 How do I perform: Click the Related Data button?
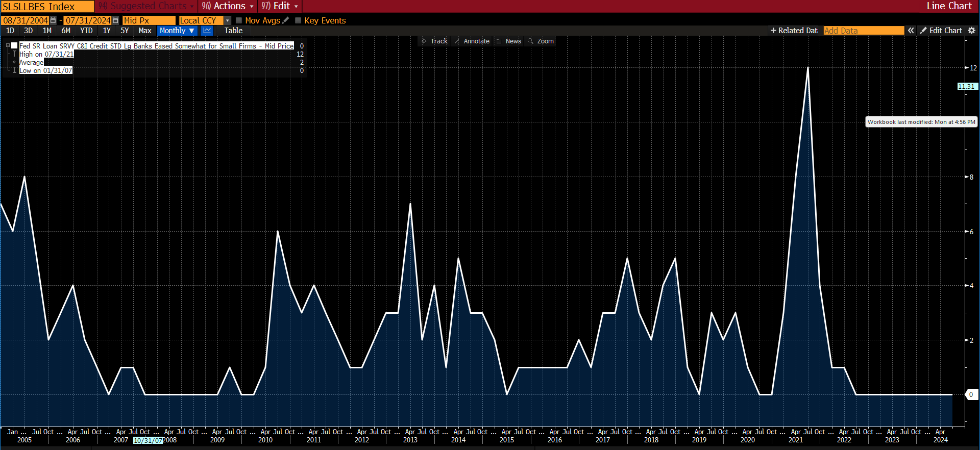(794, 31)
